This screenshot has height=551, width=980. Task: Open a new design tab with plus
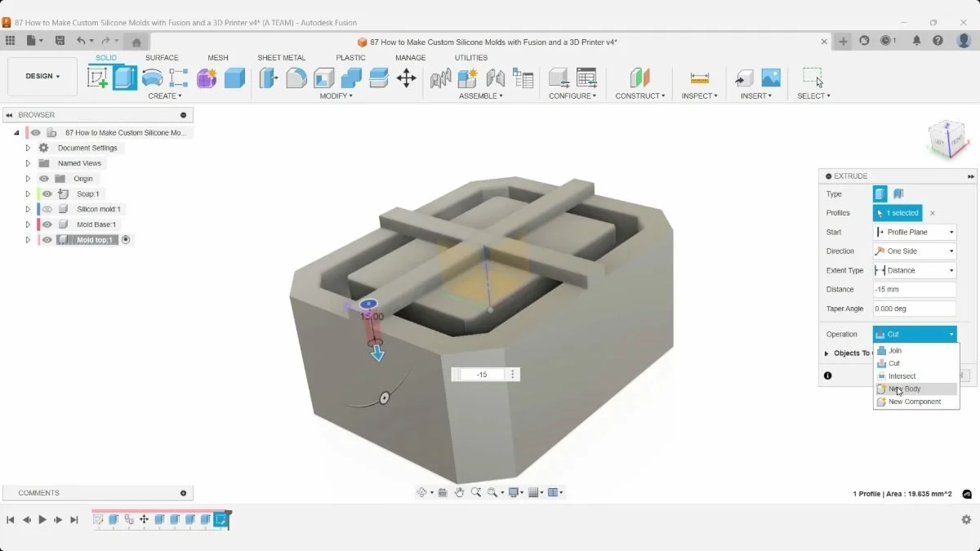[x=843, y=42]
